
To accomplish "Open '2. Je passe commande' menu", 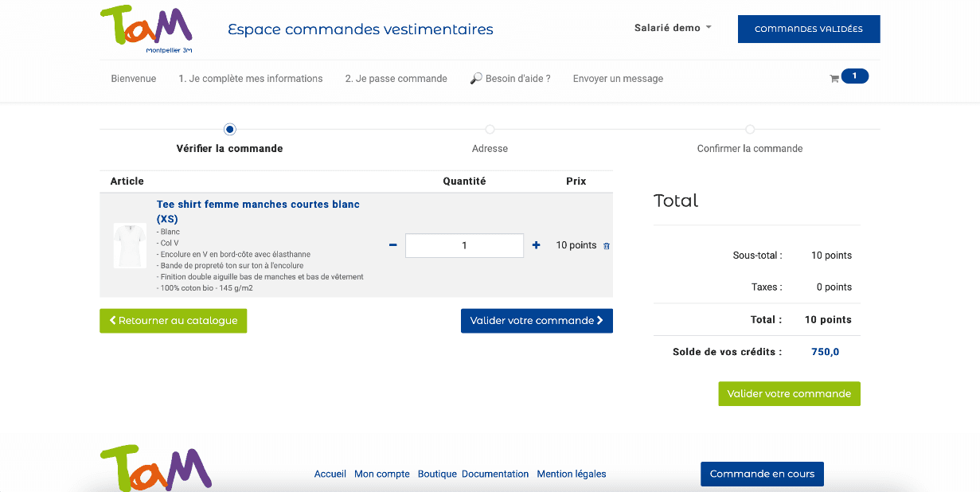I will [396, 79].
